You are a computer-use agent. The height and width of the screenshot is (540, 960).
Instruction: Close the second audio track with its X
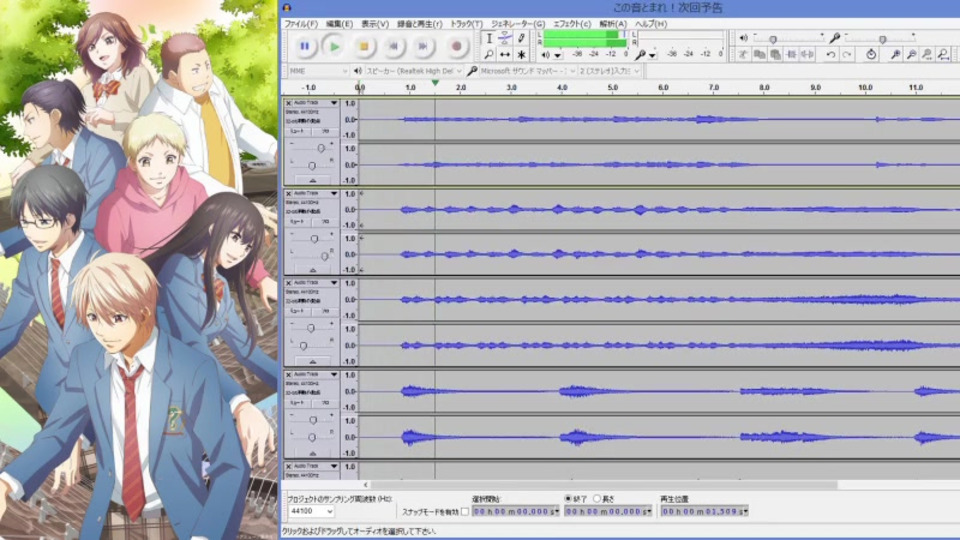point(288,193)
